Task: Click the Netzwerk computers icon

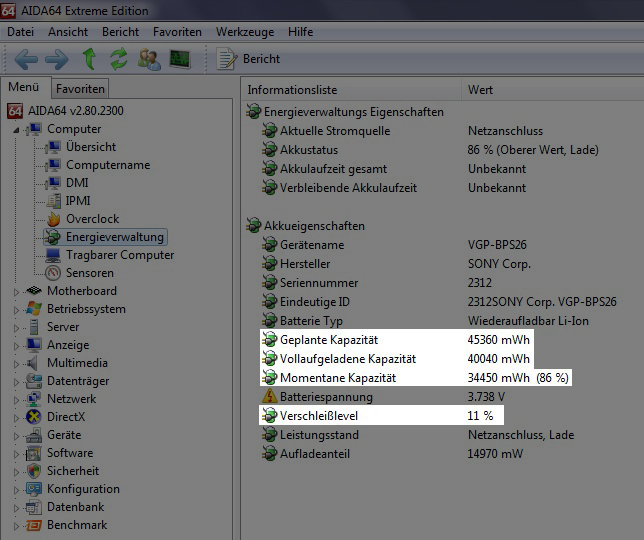Action: click(34, 399)
